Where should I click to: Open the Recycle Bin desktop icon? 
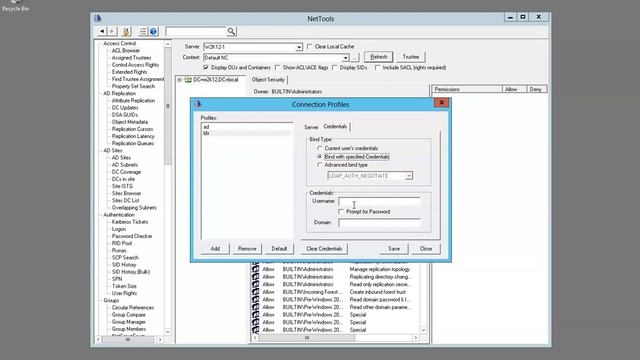[16, 5]
